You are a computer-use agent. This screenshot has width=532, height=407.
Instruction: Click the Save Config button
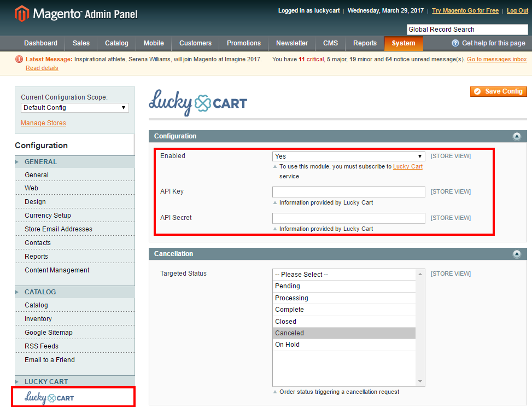coord(498,91)
